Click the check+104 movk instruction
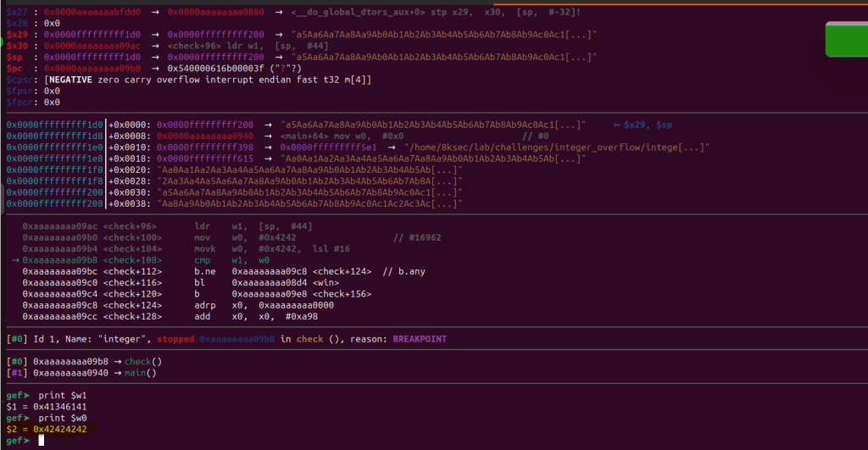Image resolution: width=868 pixels, height=450 pixels. click(x=186, y=249)
